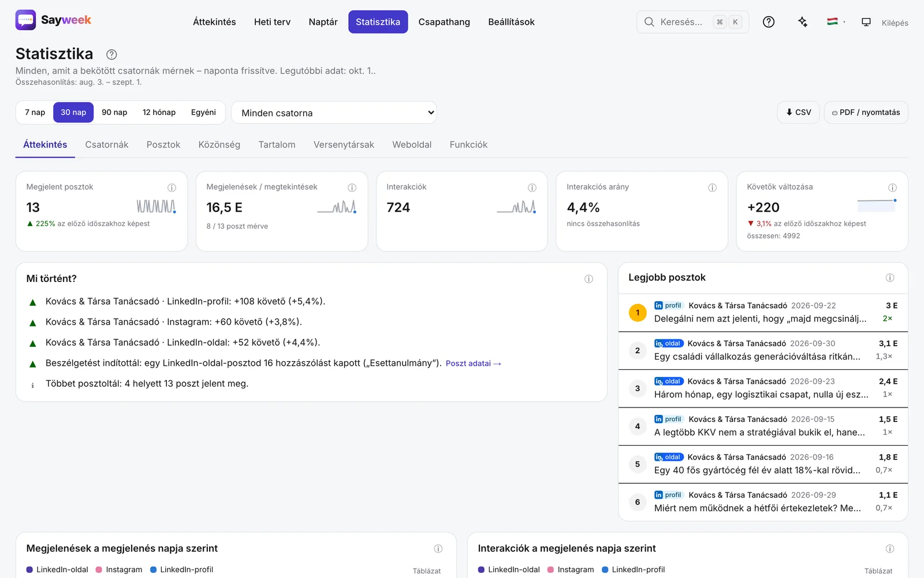Switch to the Csatornák tab
Viewport: 924px width, 578px height.
107,144
